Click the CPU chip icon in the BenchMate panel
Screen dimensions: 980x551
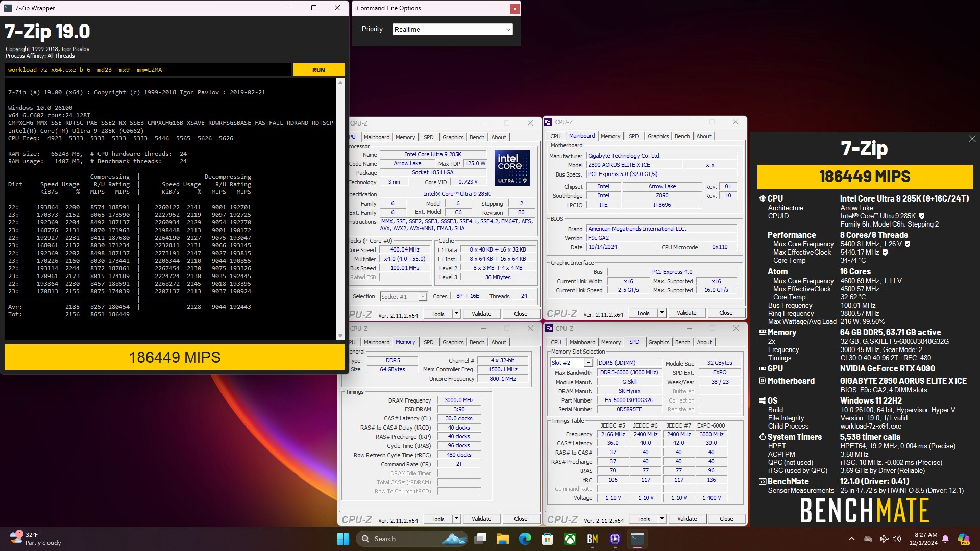coord(763,199)
